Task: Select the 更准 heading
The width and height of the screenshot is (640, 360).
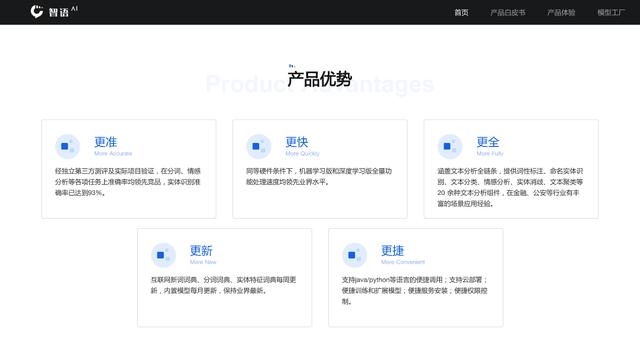Action: click(x=106, y=142)
